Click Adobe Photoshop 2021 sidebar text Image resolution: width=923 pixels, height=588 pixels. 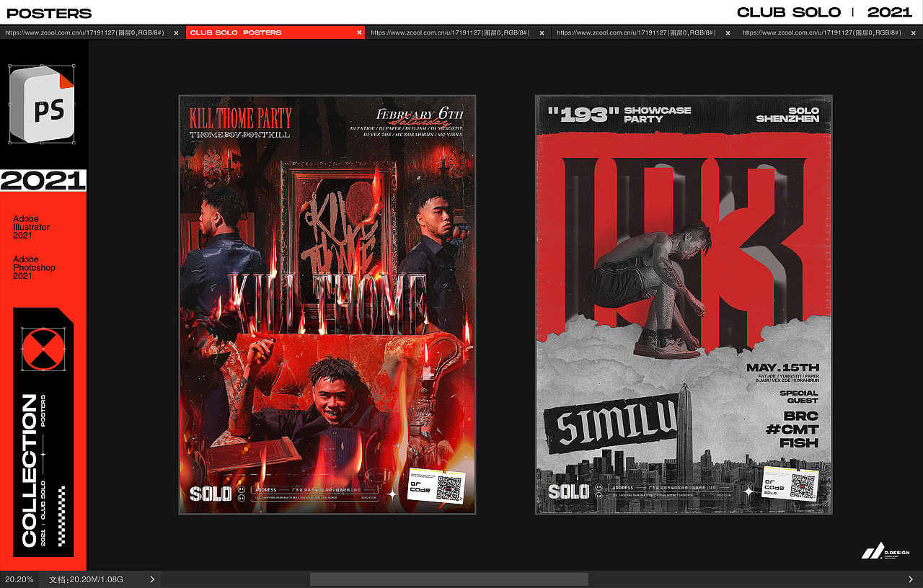pos(34,267)
